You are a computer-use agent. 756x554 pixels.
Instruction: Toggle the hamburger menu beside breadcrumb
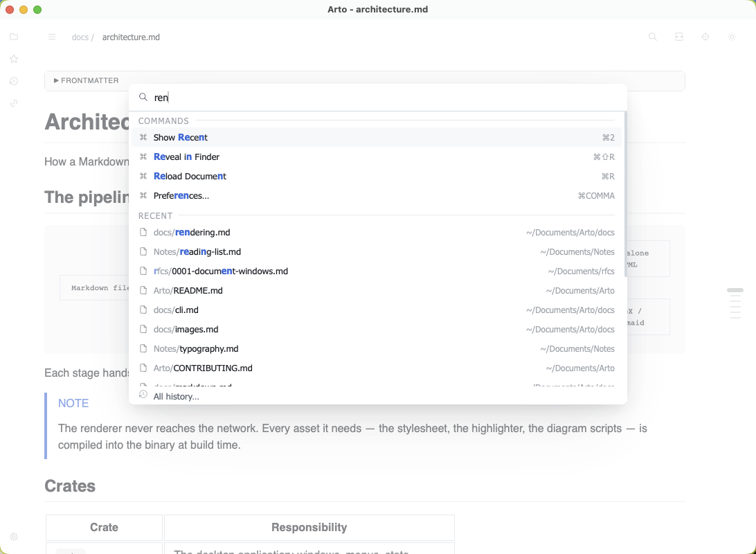52,37
